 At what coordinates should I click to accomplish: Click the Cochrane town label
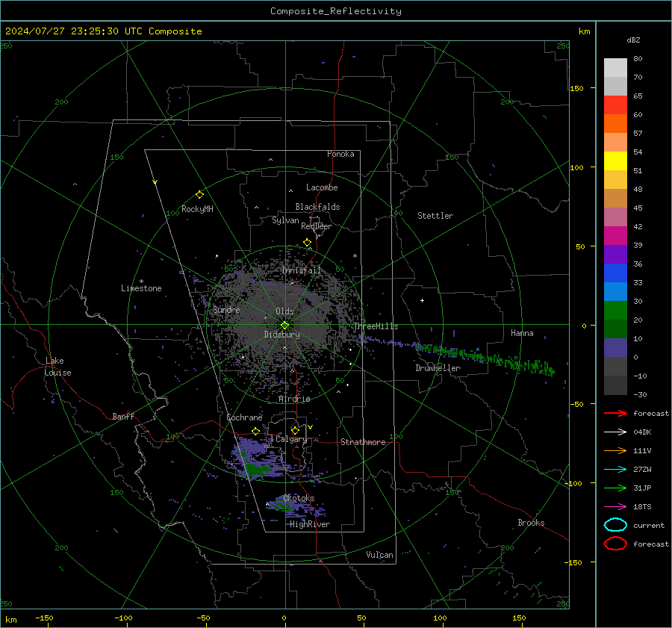click(244, 417)
